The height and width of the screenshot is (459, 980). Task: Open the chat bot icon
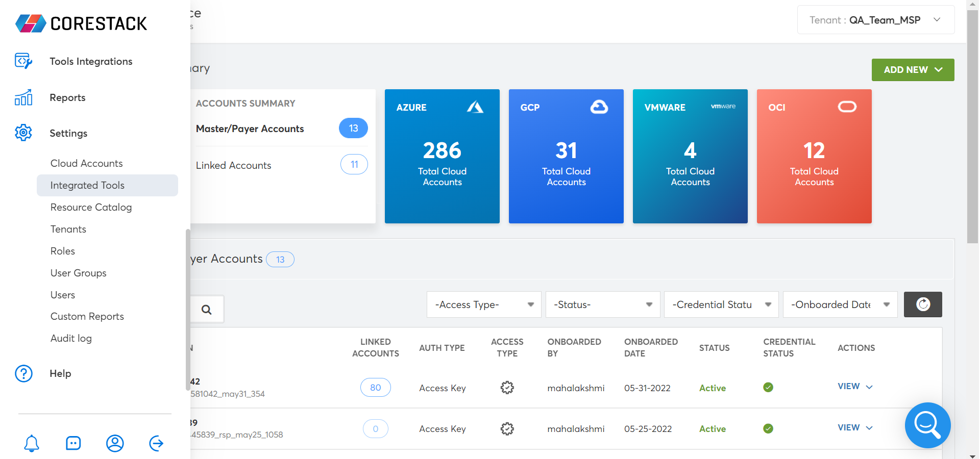73,443
